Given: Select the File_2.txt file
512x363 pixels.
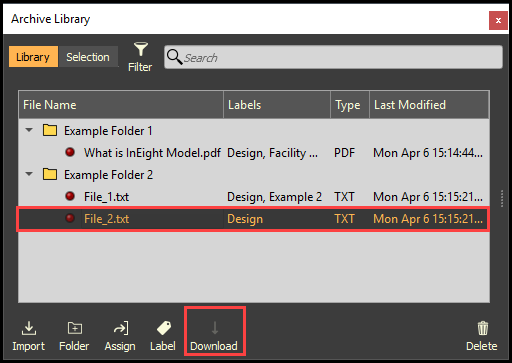Looking at the screenshot, I should pyautogui.click(x=106, y=219).
